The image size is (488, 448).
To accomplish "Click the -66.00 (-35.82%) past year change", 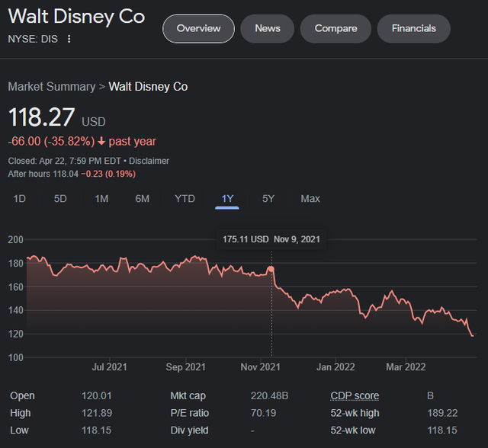I will click(x=82, y=141).
